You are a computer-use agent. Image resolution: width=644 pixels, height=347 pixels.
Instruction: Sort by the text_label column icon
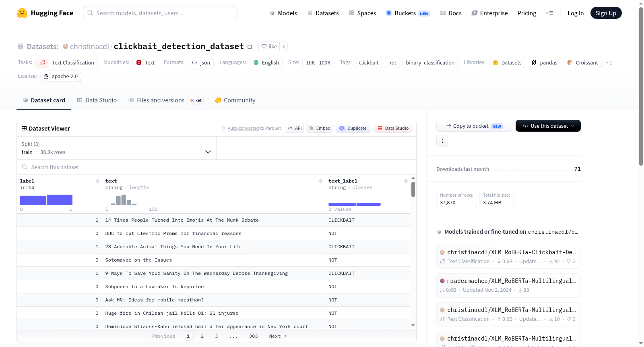(x=406, y=181)
